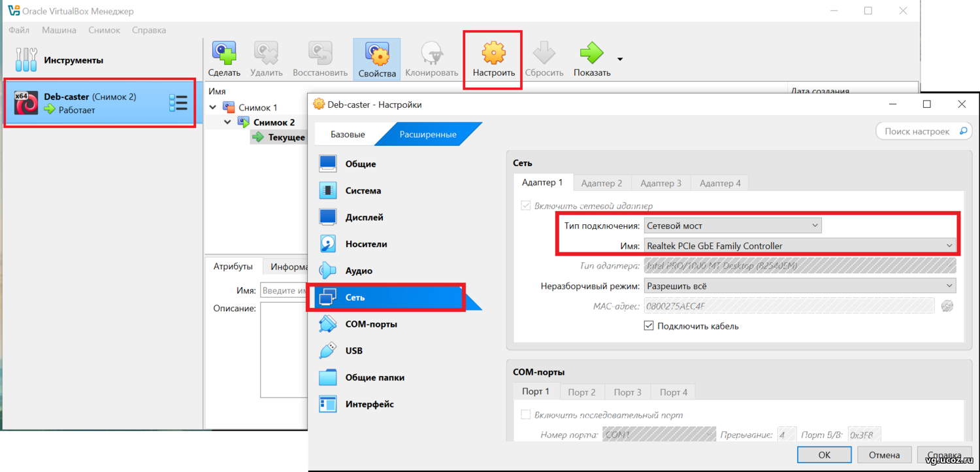Open the Носители storage category
This screenshot has width=980, height=472.
tap(366, 244)
